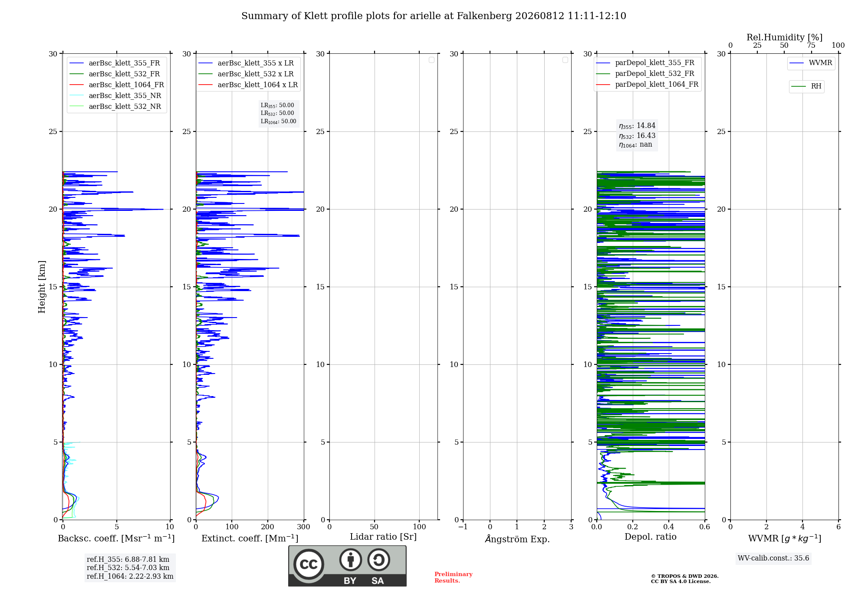Click the 'WVMR [g*kg⁻¹]' x-axis label
Image resolution: width=868 pixels, height=590 pixels.
[x=785, y=538]
